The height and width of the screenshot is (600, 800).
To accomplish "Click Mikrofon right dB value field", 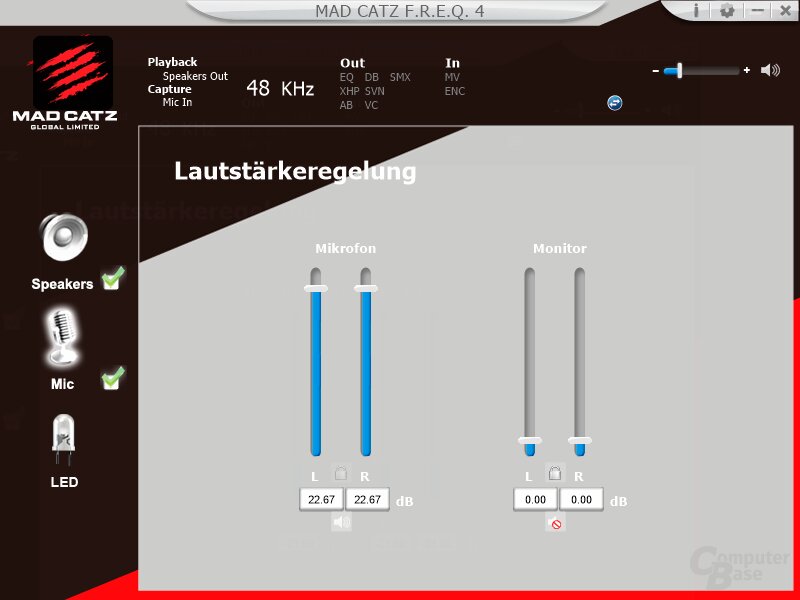I will point(367,499).
